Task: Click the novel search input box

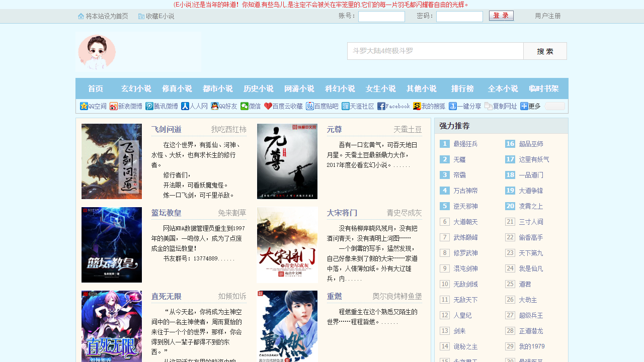Action: (x=435, y=51)
